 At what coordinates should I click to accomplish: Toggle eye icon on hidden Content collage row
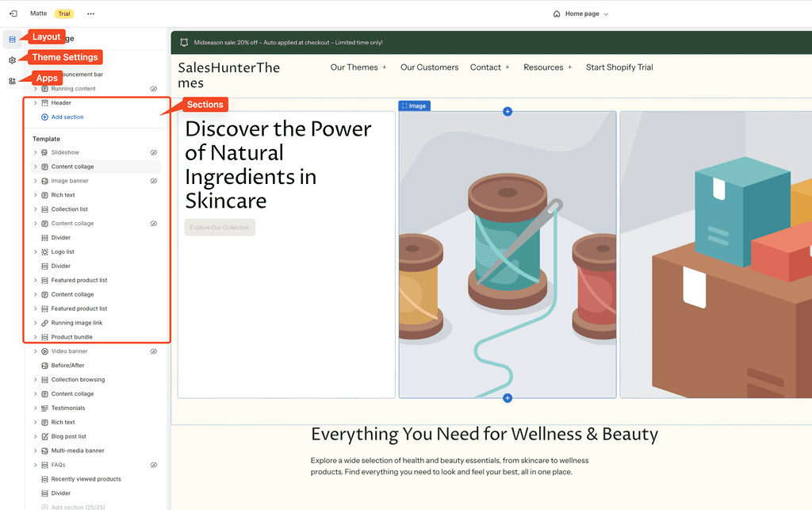(154, 224)
